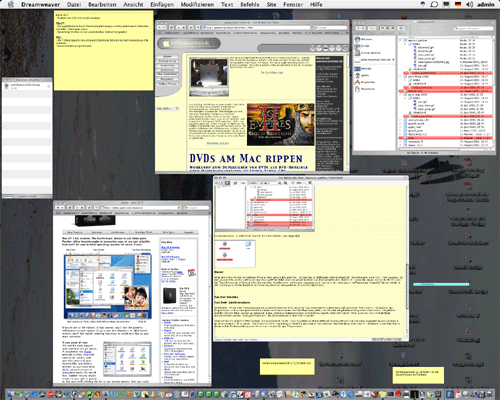Select the iChat buddy list window

pos(27,138)
